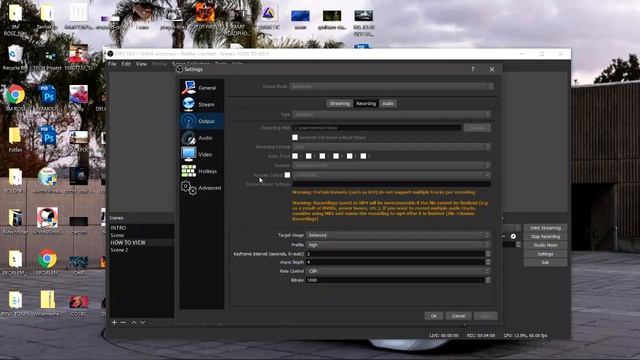Screen dimensions: 640x360
Task: Open the View menu in OBS
Action: pyautogui.click(x=141, y=64)
